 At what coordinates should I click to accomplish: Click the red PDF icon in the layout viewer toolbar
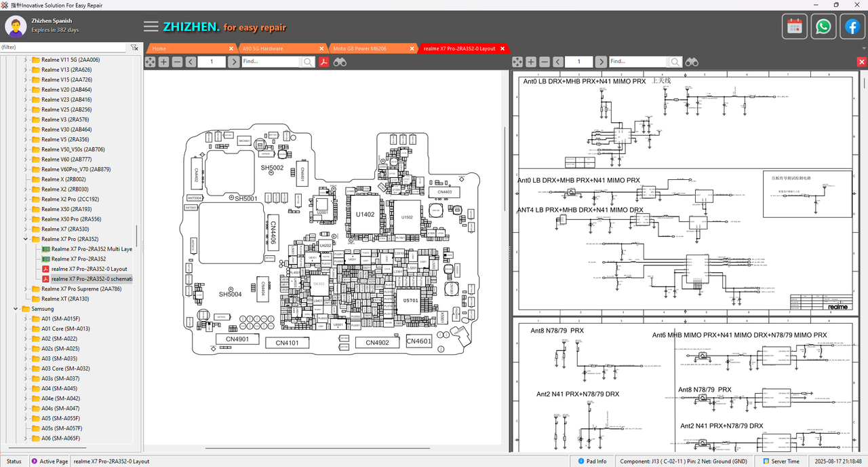coord(324,62)
